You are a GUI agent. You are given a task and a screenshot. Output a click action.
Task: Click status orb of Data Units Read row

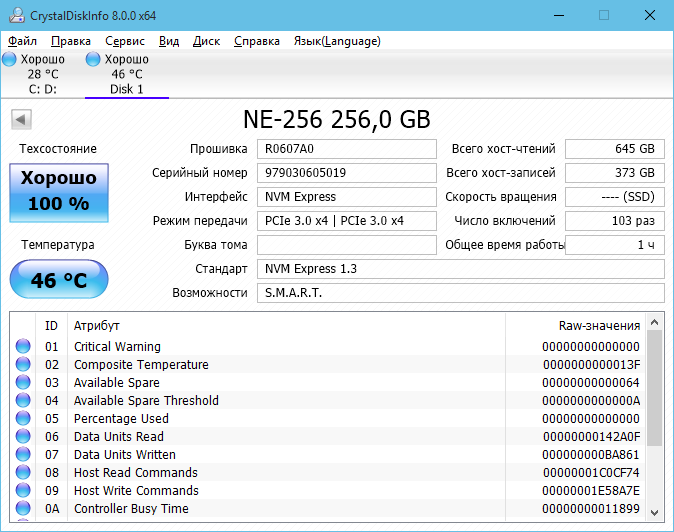(23, 437)
